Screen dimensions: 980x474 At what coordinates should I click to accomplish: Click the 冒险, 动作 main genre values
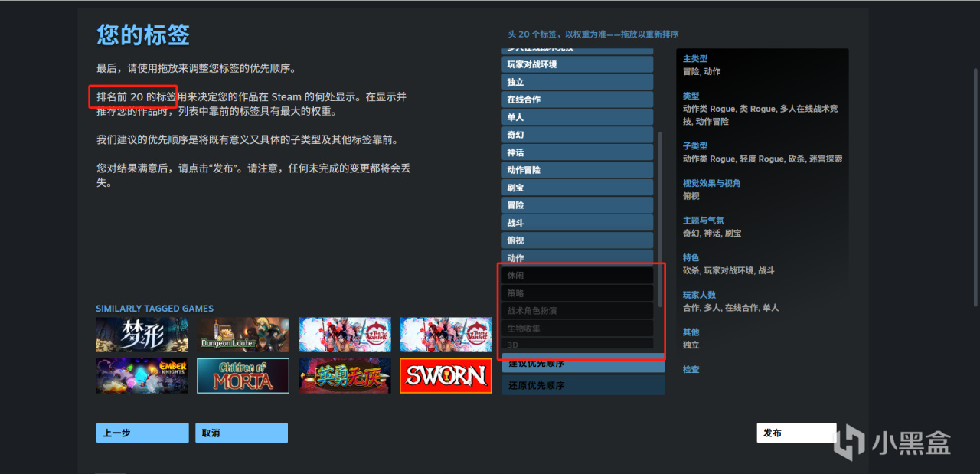pyautogui.click(x=702, y=71)
